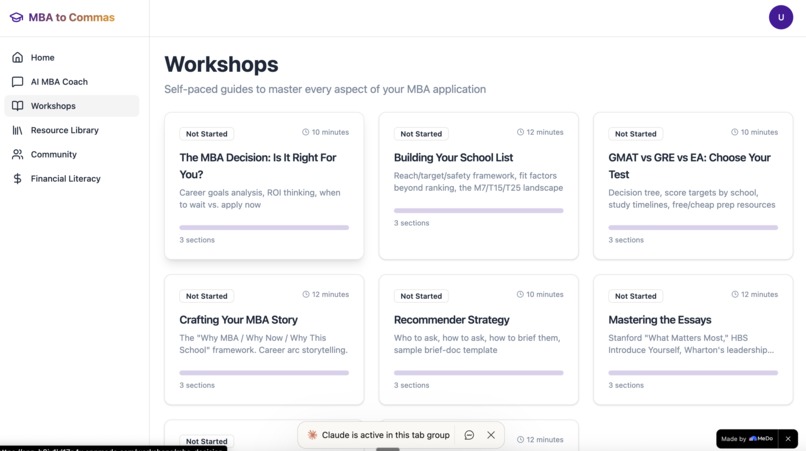Screen dimensions: 806x451
Task: Click the Made by MeDo badge
Action: [x=747, y=439]
